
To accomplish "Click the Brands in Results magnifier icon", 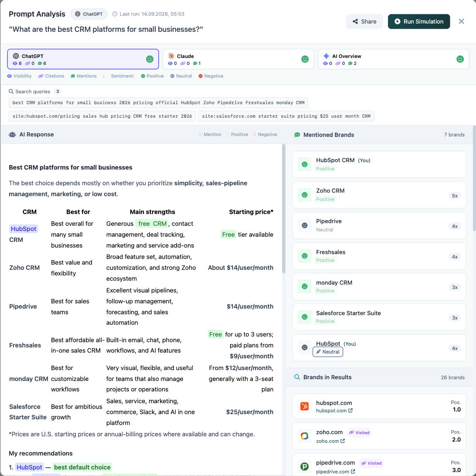I will 297,377.
